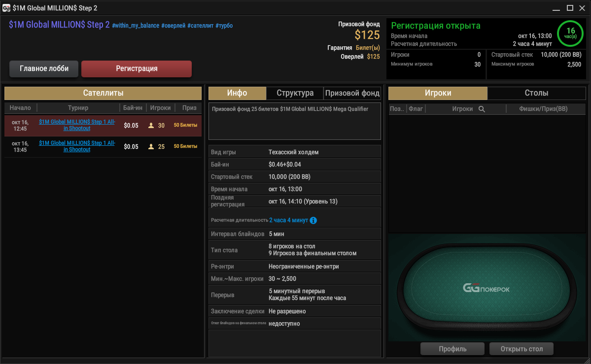The image size is (591, 364).
Task: Click the search magnifier in Игроки column
Action: point(481,109)
